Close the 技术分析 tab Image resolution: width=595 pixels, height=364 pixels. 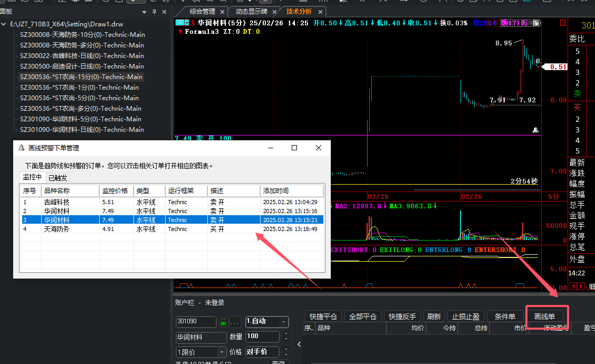coord(320,12)
